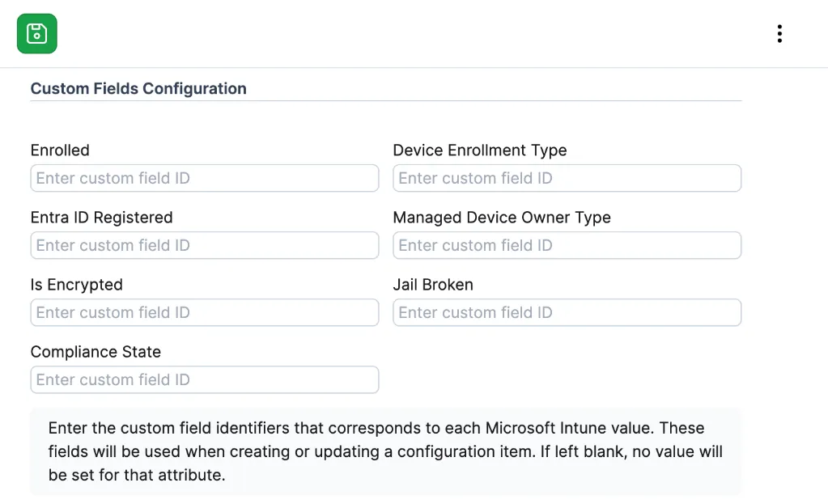This screenshot has width=828, height=504.
Task: Click the divider line under the section heading
Action: pos(385,101)
